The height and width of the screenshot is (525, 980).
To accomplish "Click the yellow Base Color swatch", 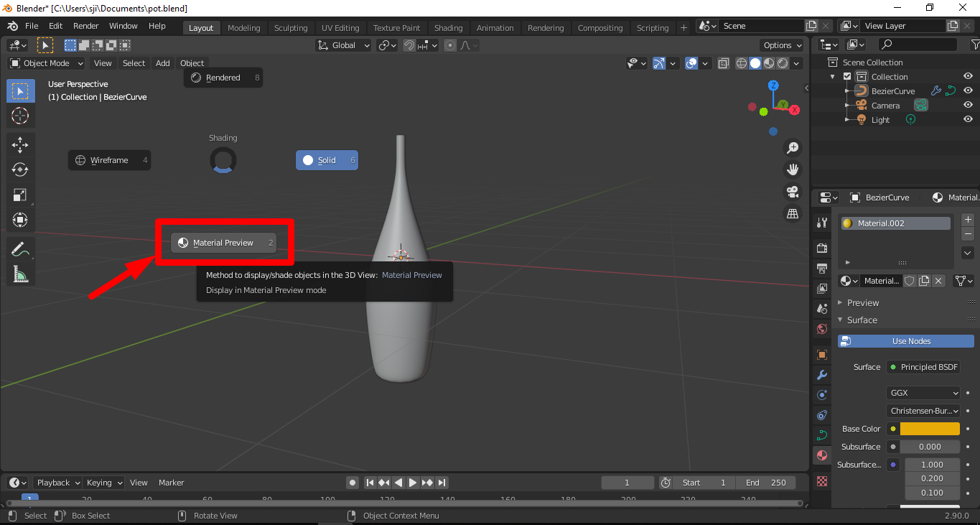I will [930, 428].
